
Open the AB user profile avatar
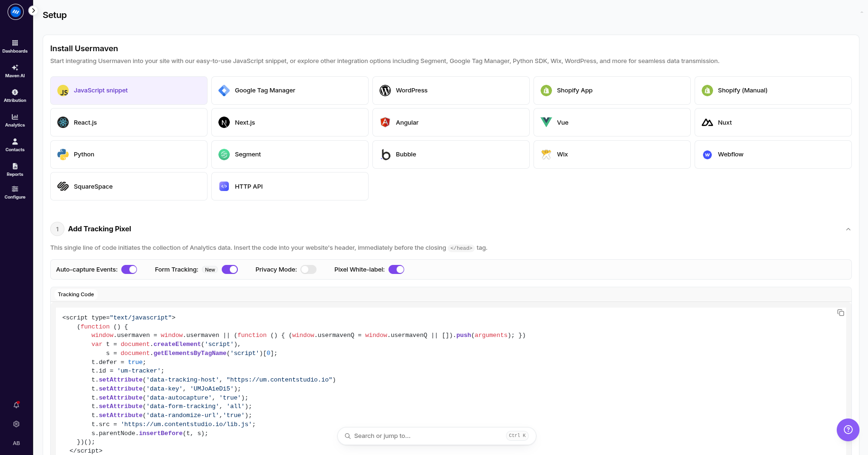tap(16, 443)
